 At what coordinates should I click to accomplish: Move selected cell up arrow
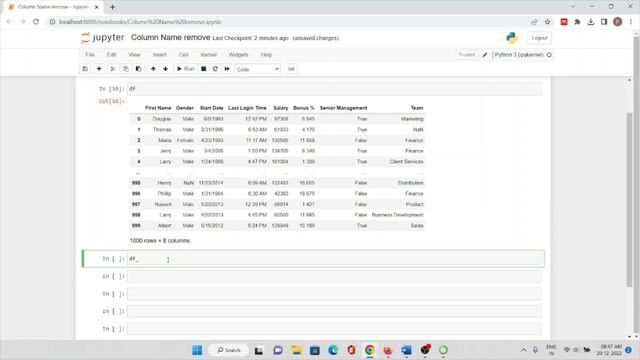(153, 69)
